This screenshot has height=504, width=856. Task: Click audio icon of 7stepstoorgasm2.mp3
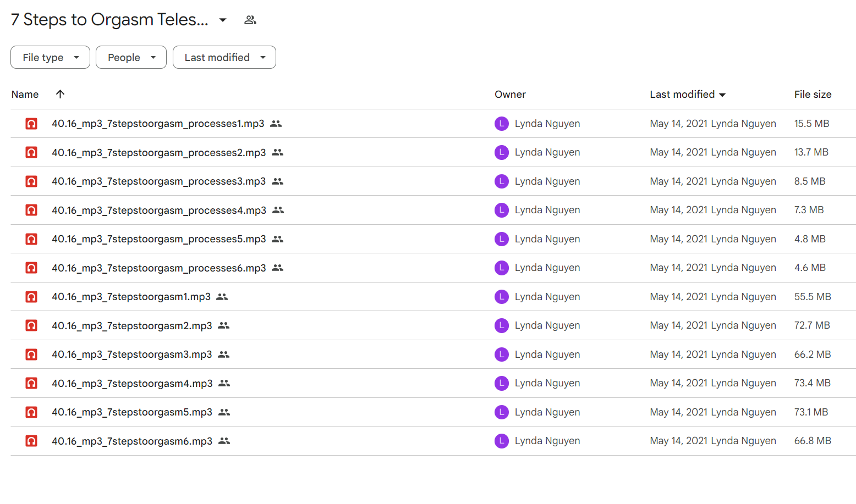tap(31, 325)
